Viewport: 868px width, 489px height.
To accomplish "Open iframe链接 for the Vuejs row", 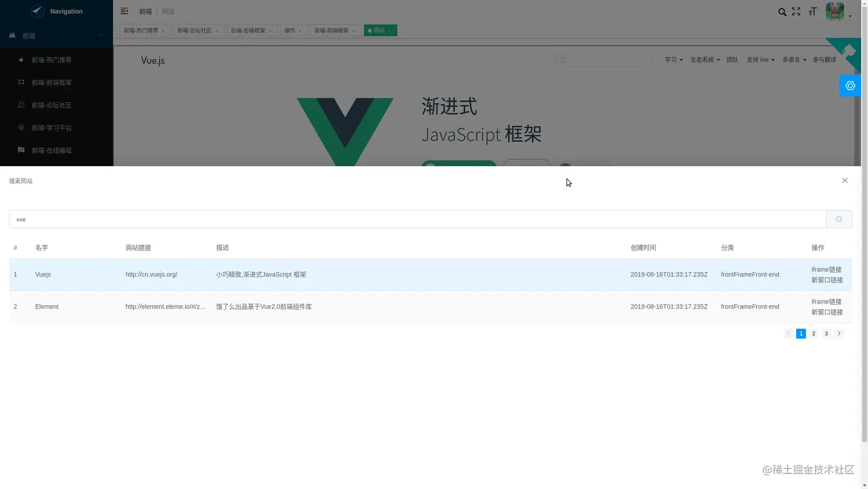I will coord(826,269).
